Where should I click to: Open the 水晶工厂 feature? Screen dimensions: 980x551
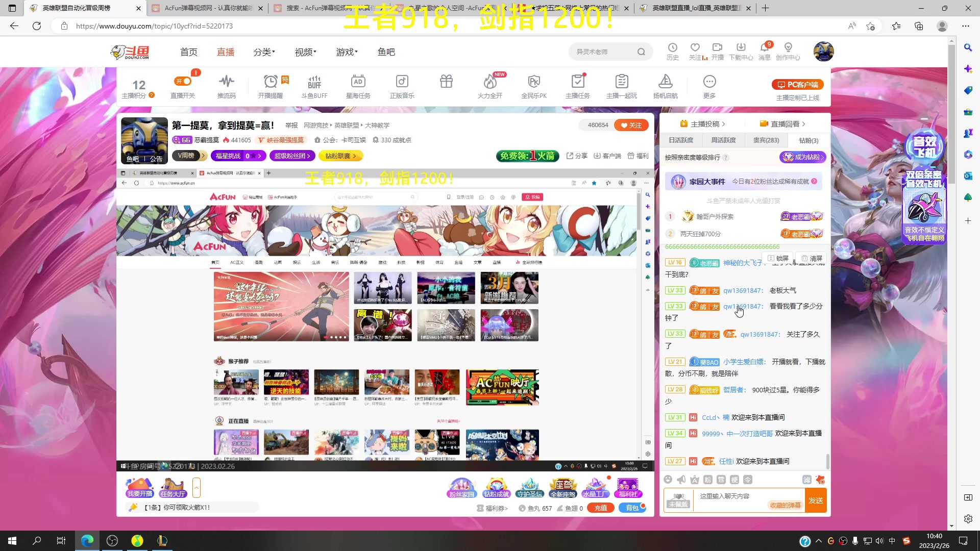(x=595, y=488)
